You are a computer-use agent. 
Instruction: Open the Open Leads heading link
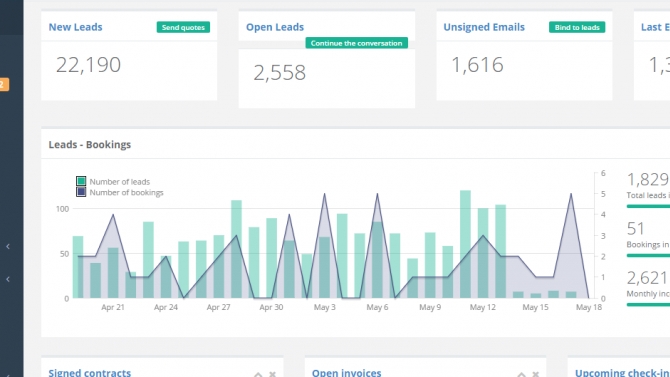[x=275, y=27]
